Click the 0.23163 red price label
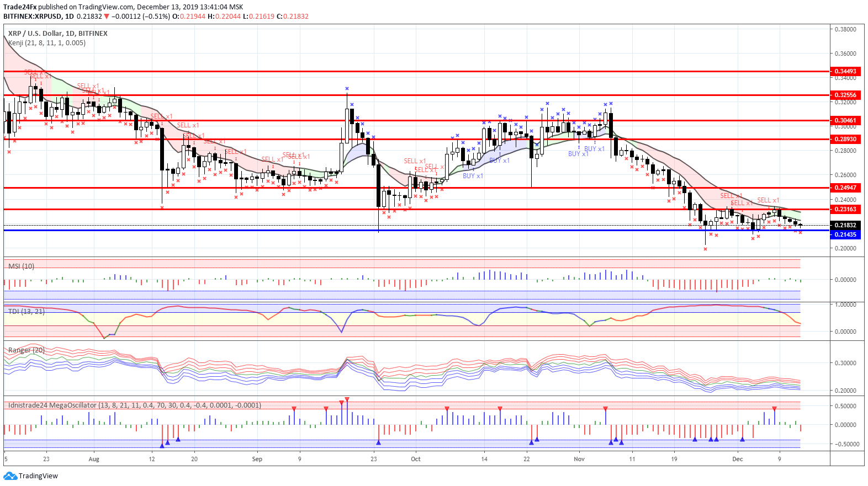Viewport: 868px width, 486px height. click(845, 209)
